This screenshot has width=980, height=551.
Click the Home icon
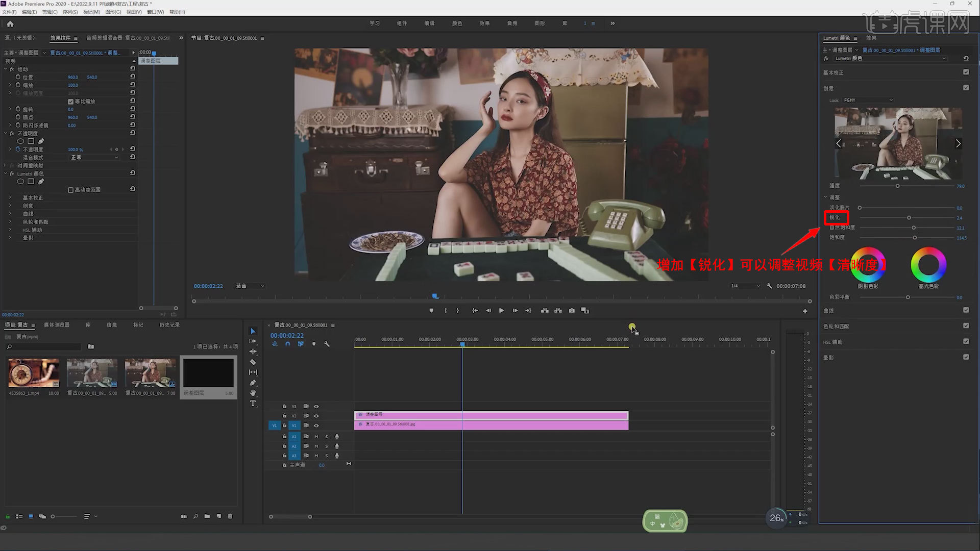[10, 23]
